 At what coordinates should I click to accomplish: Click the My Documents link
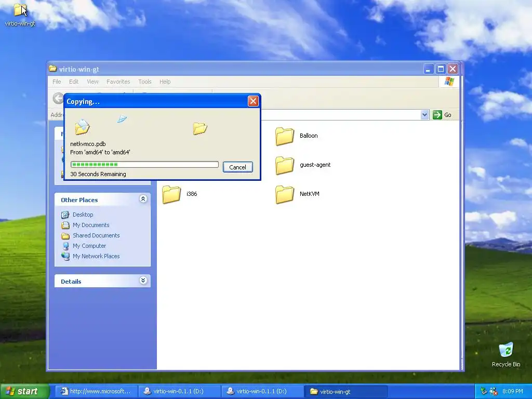point(91,225)
